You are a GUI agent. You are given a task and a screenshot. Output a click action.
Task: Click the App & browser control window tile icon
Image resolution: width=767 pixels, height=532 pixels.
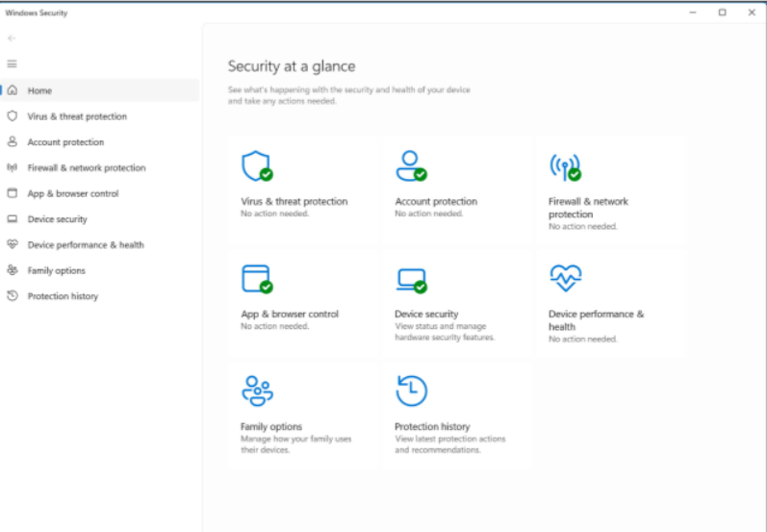click(255, 279)
